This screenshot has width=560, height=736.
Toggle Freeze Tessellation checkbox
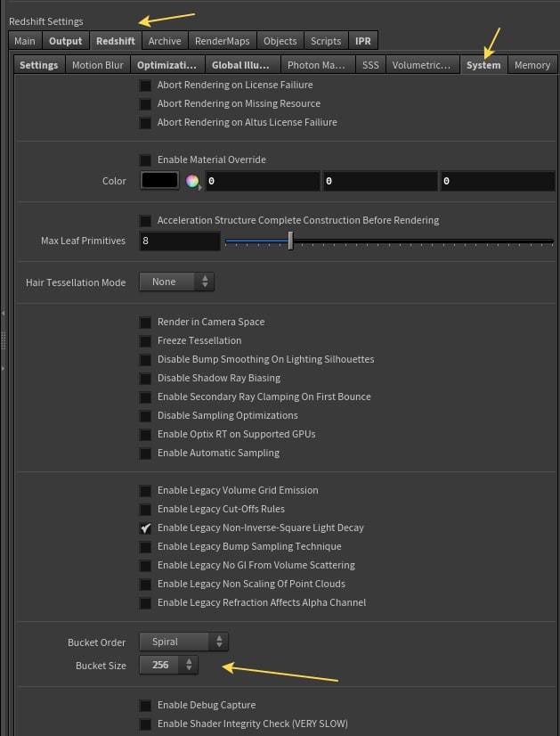145,341
